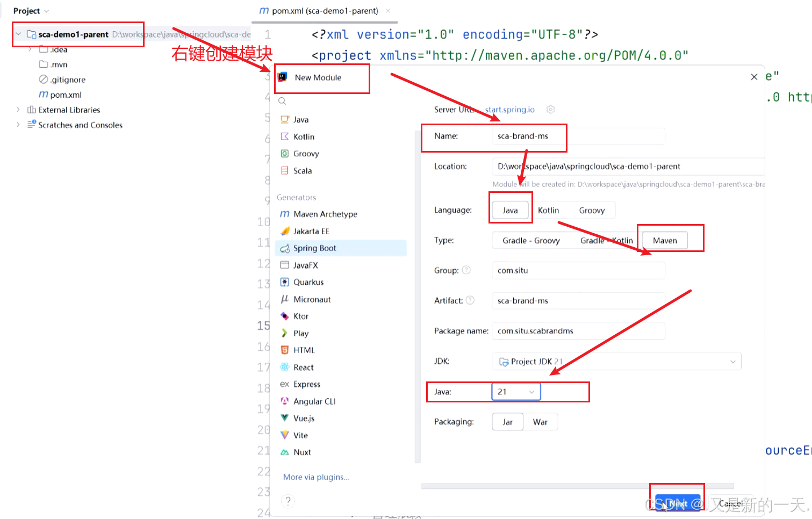Viewport: 812px width, 519px height.
Task: Set Type to Maven
Action: pyautogui.click(x=665, y=240)
